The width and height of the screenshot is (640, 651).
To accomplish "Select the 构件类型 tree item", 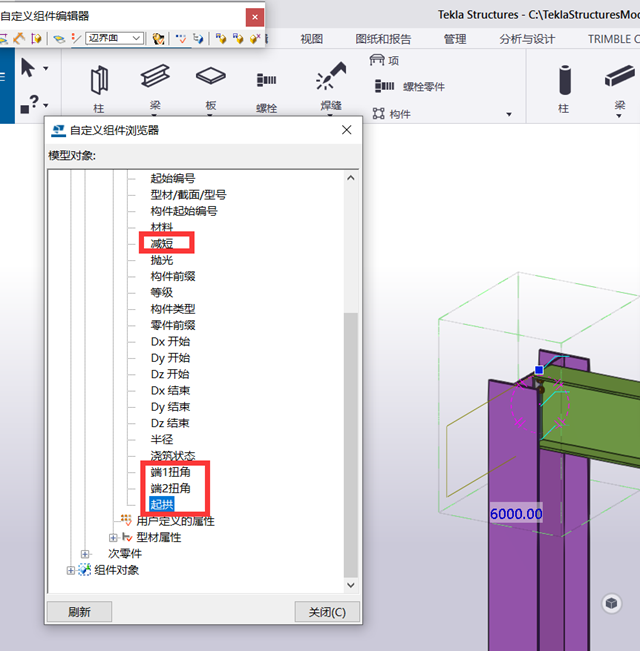I will coord(173,309).
